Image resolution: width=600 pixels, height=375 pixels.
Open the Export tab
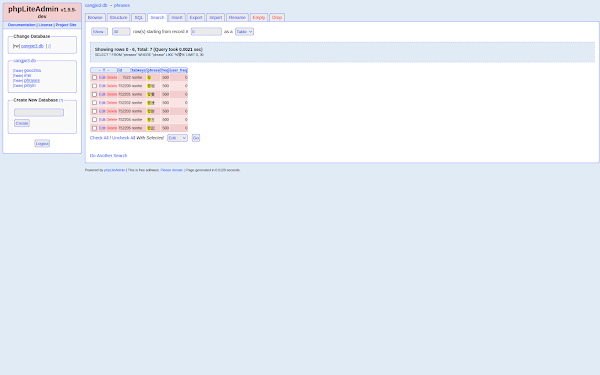point(196,18)
